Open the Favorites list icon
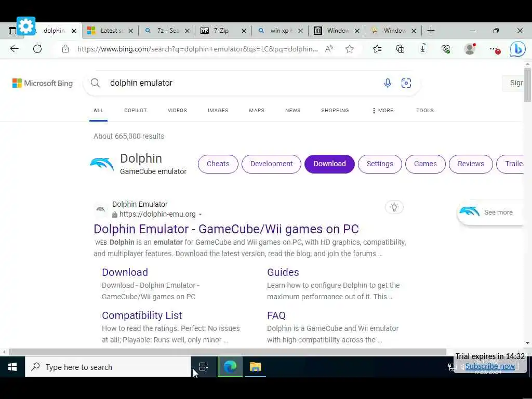Screen dimensions: 532x399 point(377,49)
